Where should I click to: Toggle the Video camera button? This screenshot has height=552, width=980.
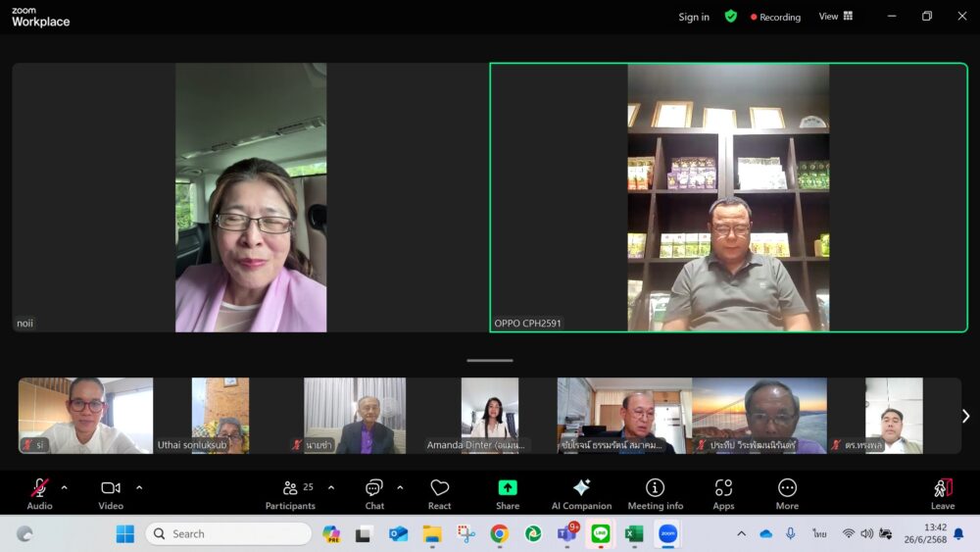point(111,493)
